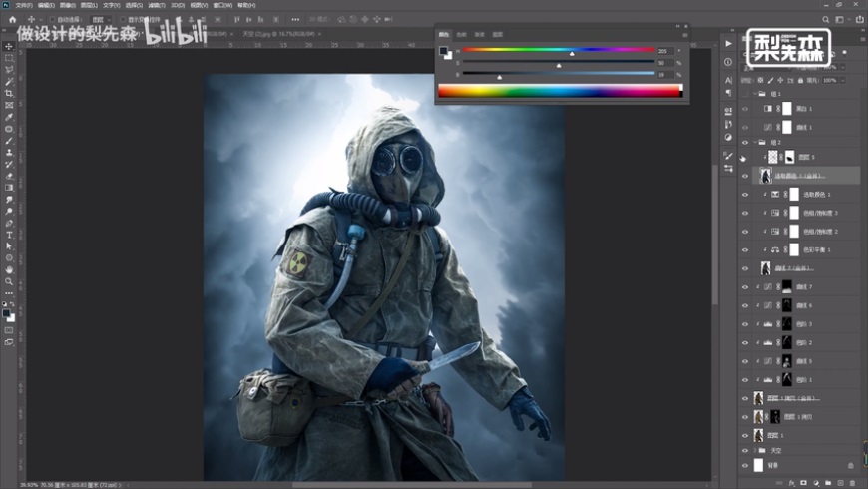
Task: Open the workspace switcher at top right
Action: pyautogui.click(x=840, y=19)
